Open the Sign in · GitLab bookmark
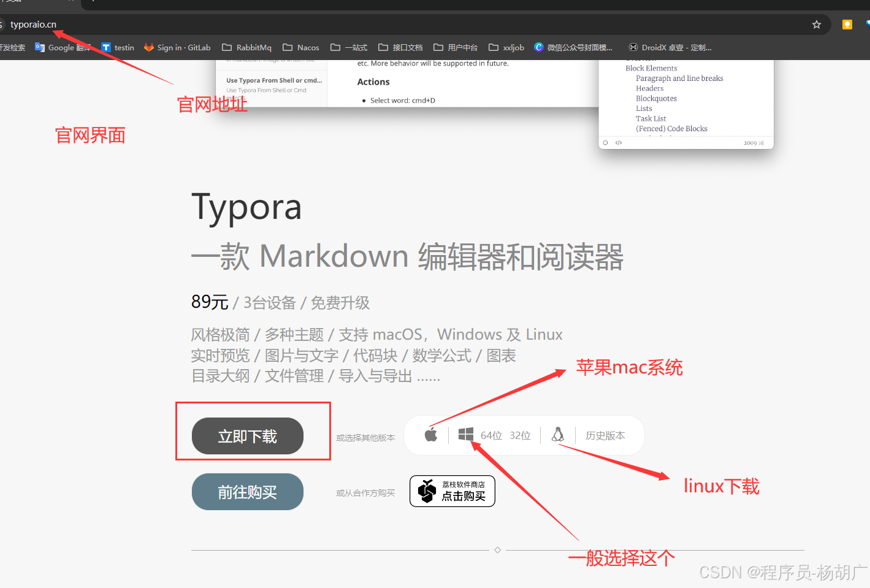Image resolution: width=870 pixels, height=588 pixels. point(177,47)
